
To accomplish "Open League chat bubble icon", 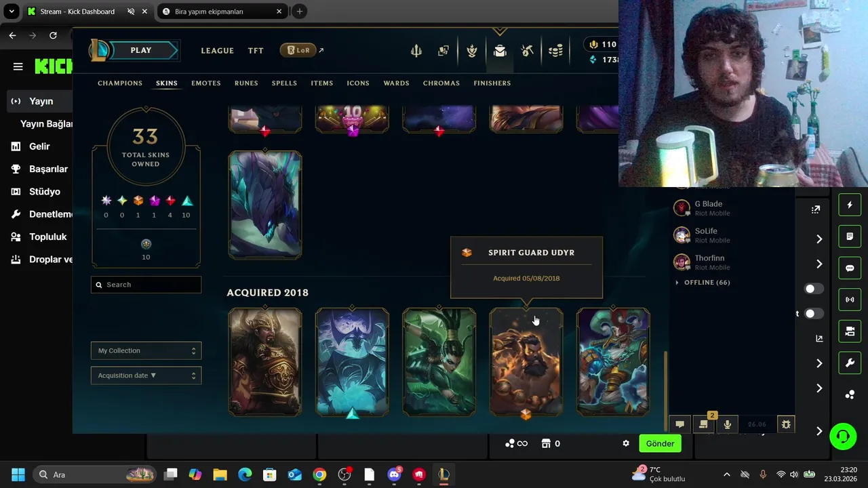I will pyautogui.click(x=679, y=424).
